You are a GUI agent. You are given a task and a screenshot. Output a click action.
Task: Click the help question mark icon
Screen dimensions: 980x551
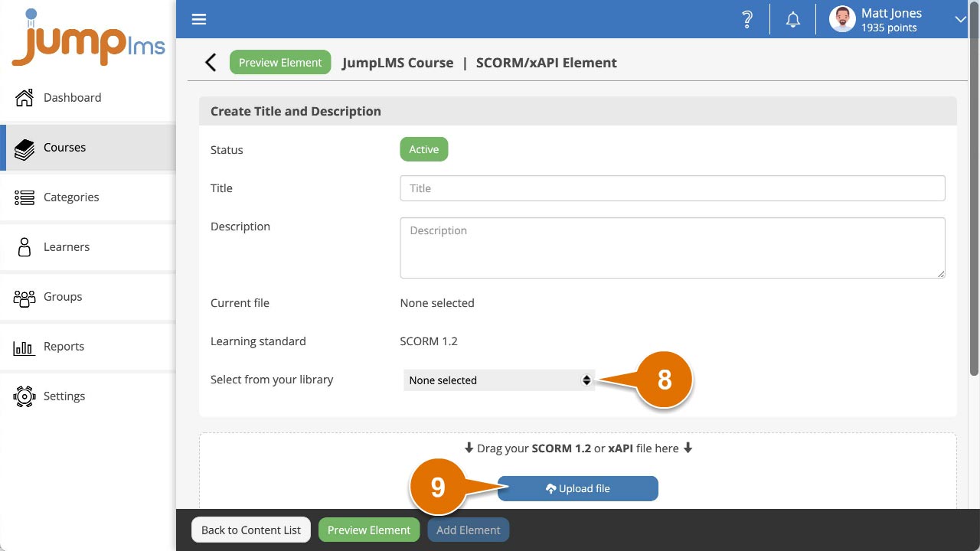pos(747,20)
